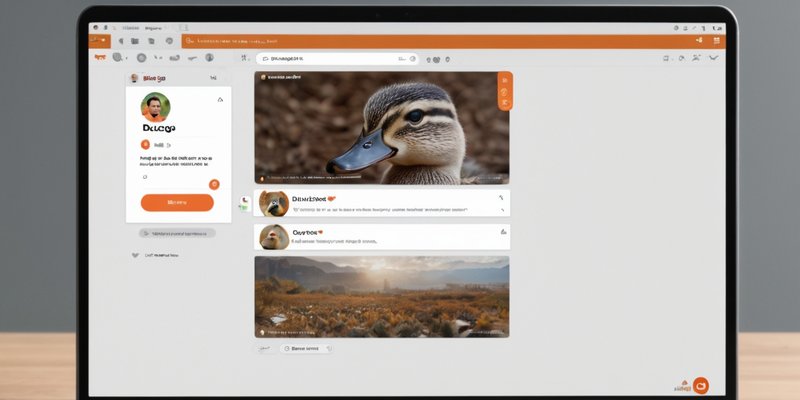Click the gray pill button below the profile card
This screenshot has height=400, width=800.
click(x=177, y=233)
